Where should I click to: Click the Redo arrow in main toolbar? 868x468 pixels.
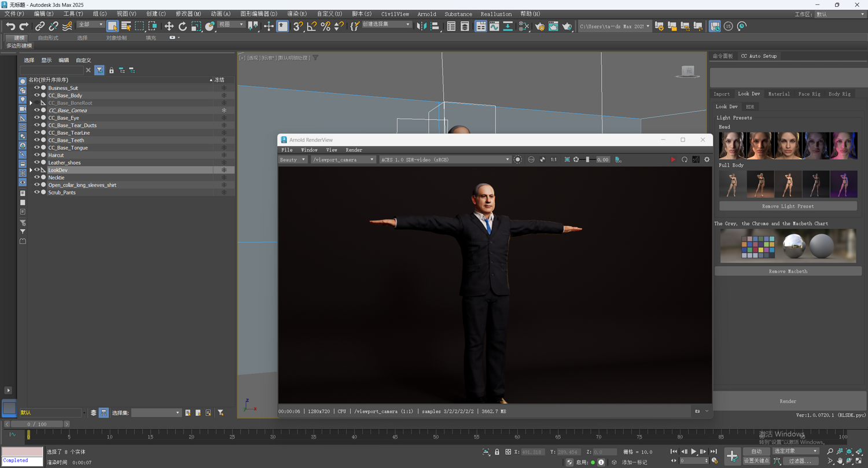[x=24, y=26]
